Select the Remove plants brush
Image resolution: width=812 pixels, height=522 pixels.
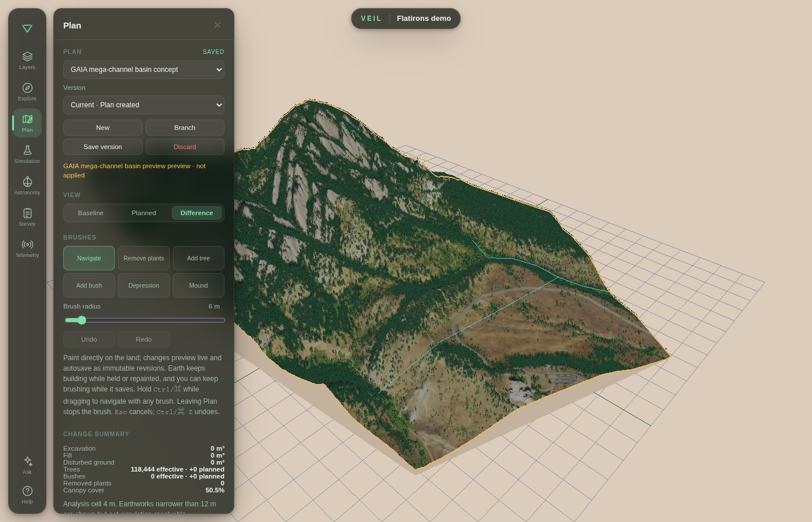coord(144,258)
